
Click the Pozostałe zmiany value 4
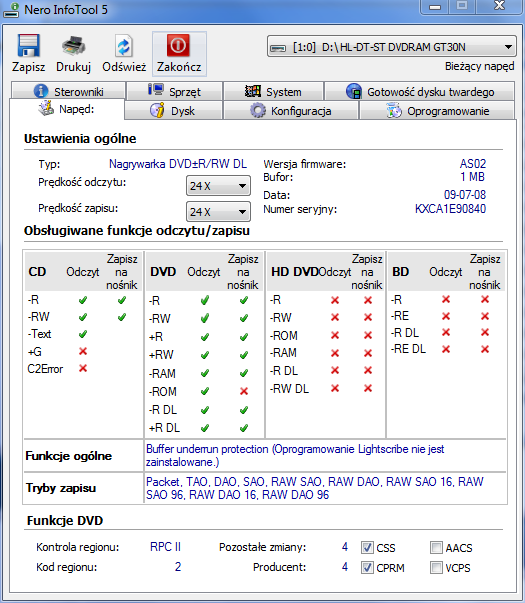(x=345, y=546)
